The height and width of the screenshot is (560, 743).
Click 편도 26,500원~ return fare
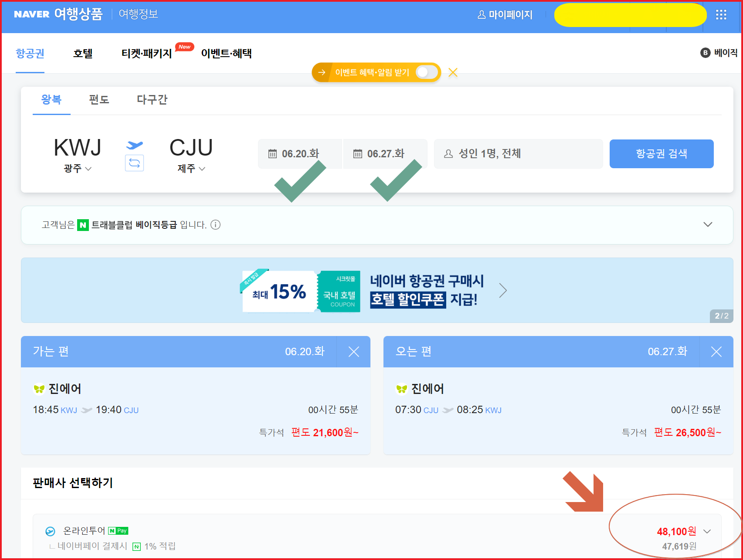click(x=688, y=433)
